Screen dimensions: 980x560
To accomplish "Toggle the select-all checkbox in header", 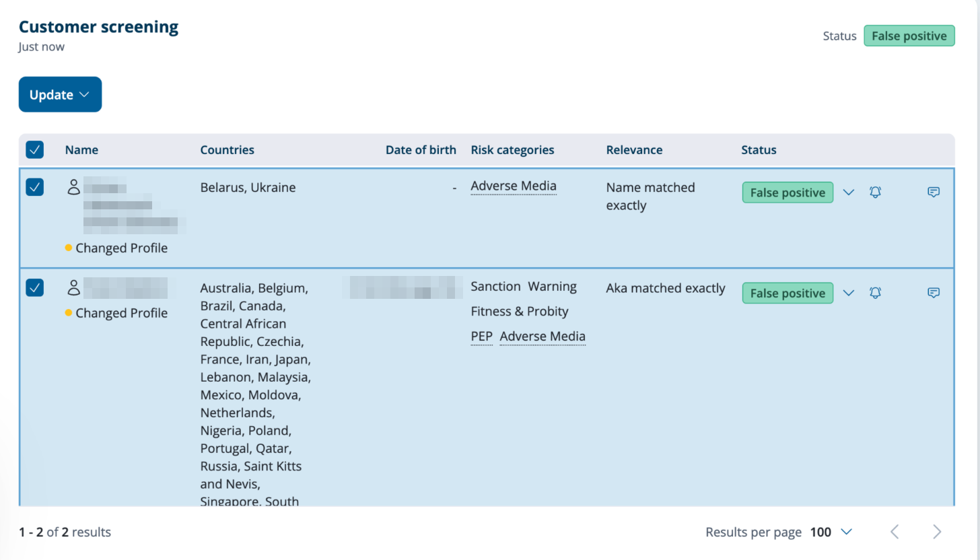I will (34, 149).
